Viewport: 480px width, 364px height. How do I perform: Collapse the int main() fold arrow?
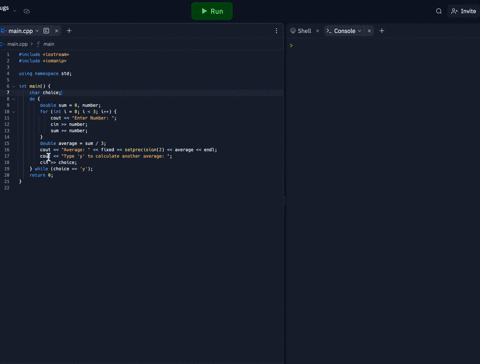pos(14,86)
